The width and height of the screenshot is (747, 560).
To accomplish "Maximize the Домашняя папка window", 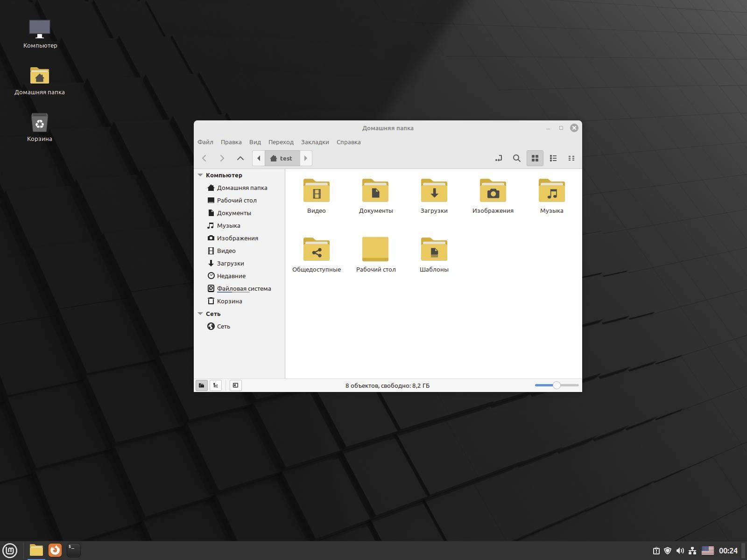I will 561,128.
